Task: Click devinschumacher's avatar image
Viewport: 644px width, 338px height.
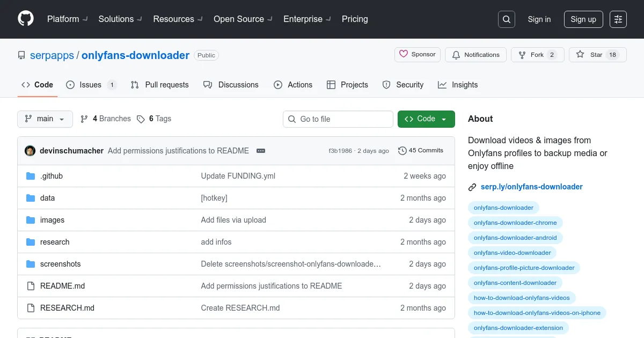Action: tap(30, 151)
